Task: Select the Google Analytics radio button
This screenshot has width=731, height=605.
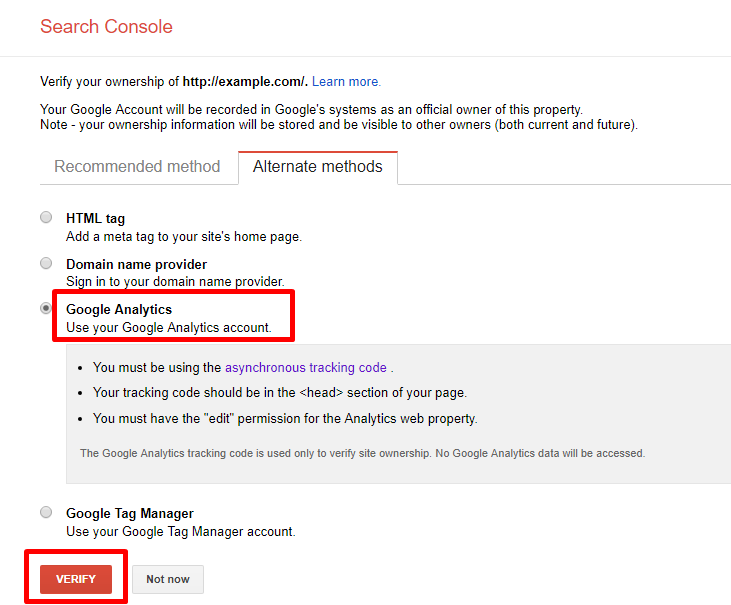Action: click(x=46, y=308)
